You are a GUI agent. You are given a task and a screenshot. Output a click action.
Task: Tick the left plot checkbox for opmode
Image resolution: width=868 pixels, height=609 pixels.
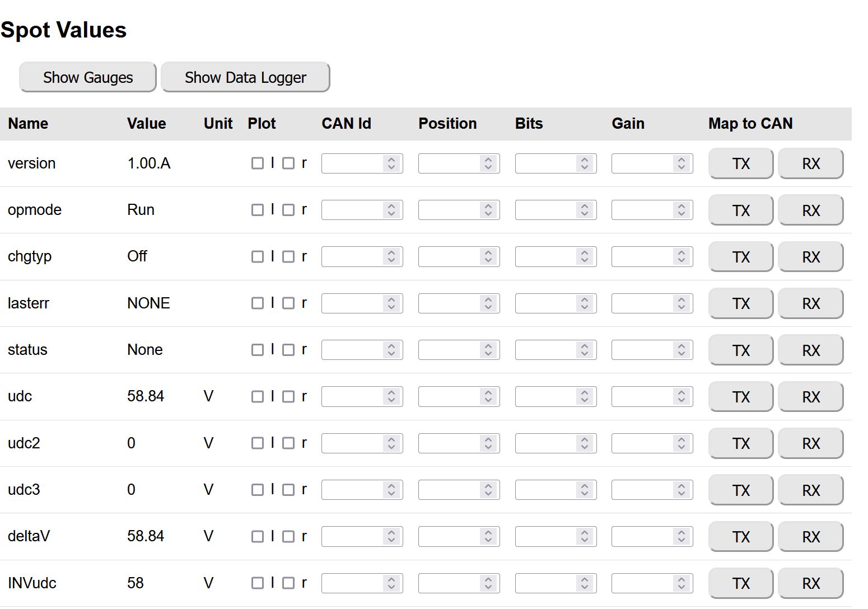tap(258, 210)
